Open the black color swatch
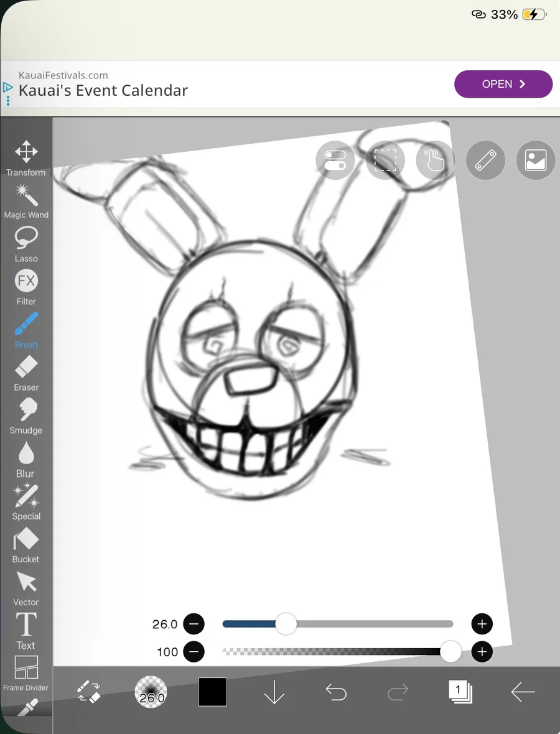The image size is (560, 734). pyautogui.click(x=213, y=692)
